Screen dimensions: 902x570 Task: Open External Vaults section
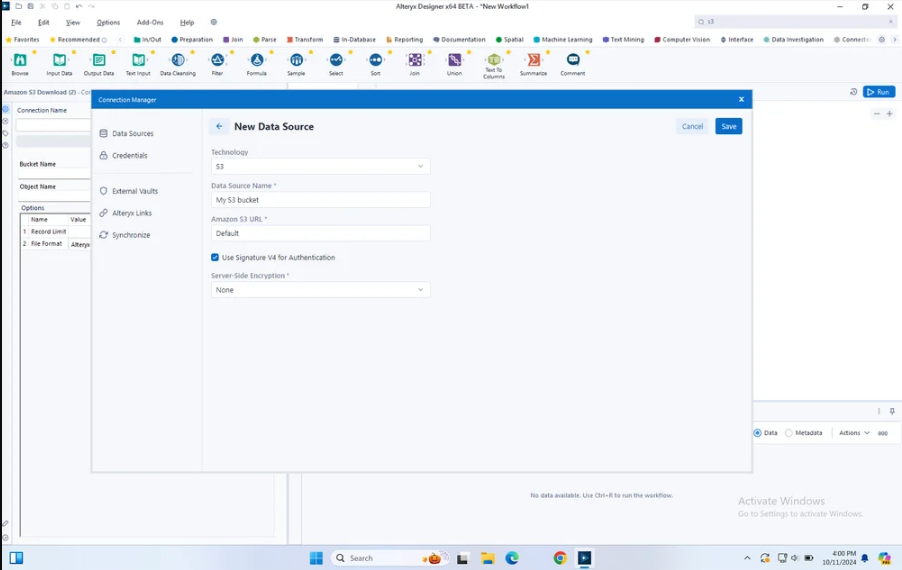point(129,191)
